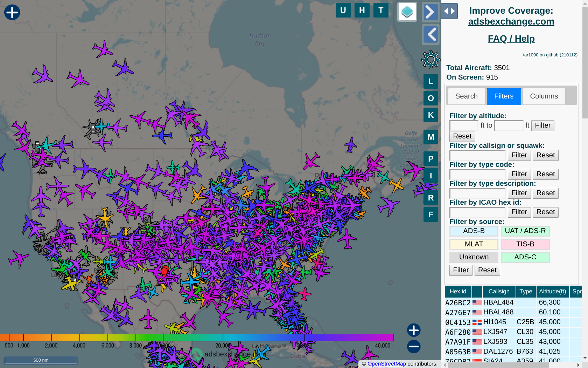This screenshot has width=588, height=368.
Task: Open adsbexchange.com coverage link
Action: tap(511, 21)
